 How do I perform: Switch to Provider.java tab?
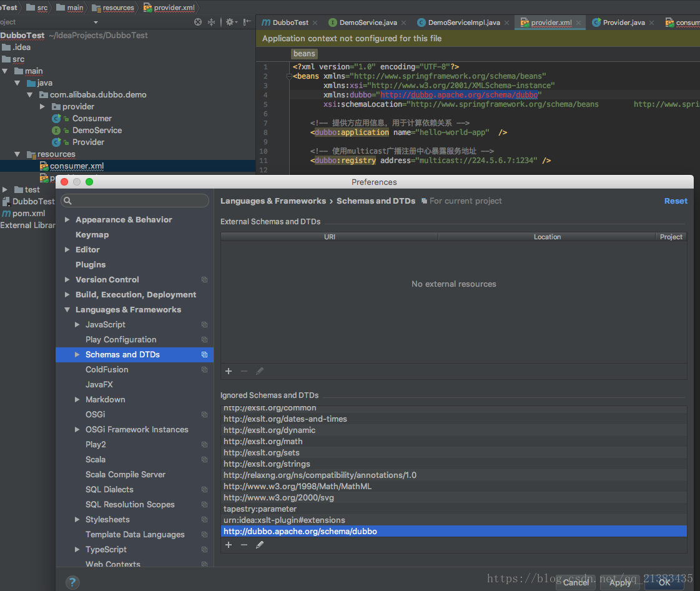624,22
